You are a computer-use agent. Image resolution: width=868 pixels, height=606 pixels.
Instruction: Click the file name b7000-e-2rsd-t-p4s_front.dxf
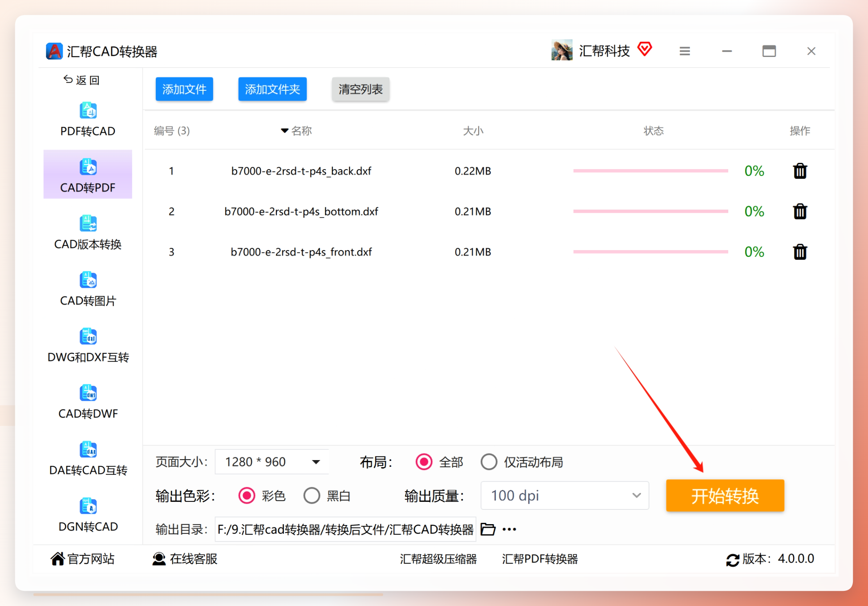pyautogui.click(x=301, y=252)
